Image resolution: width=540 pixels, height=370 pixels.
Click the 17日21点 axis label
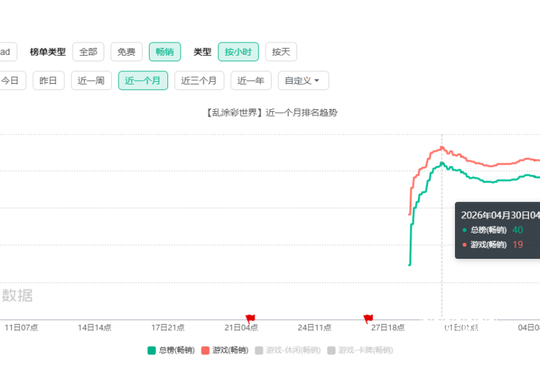pos(168,327)
